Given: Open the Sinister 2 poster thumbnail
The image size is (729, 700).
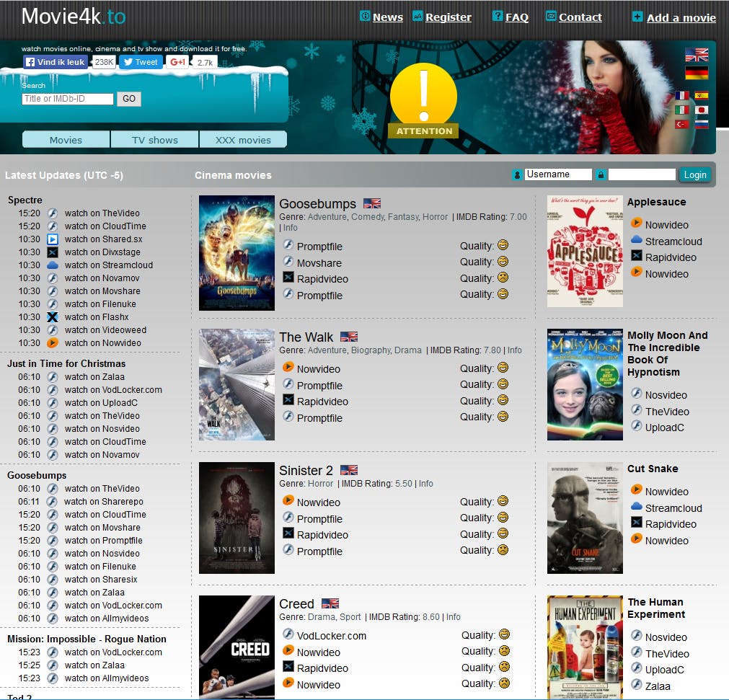Looking at the screenshot, I should (237, 518).
